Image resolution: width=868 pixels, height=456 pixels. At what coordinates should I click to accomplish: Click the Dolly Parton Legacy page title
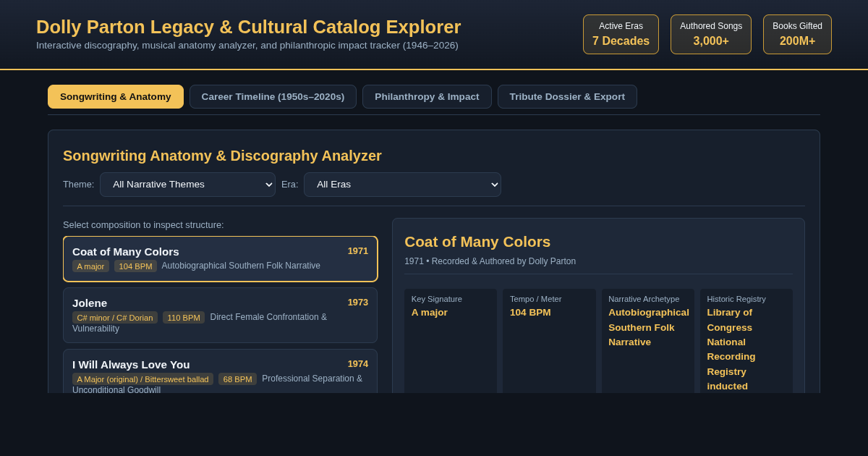[249, 27]
